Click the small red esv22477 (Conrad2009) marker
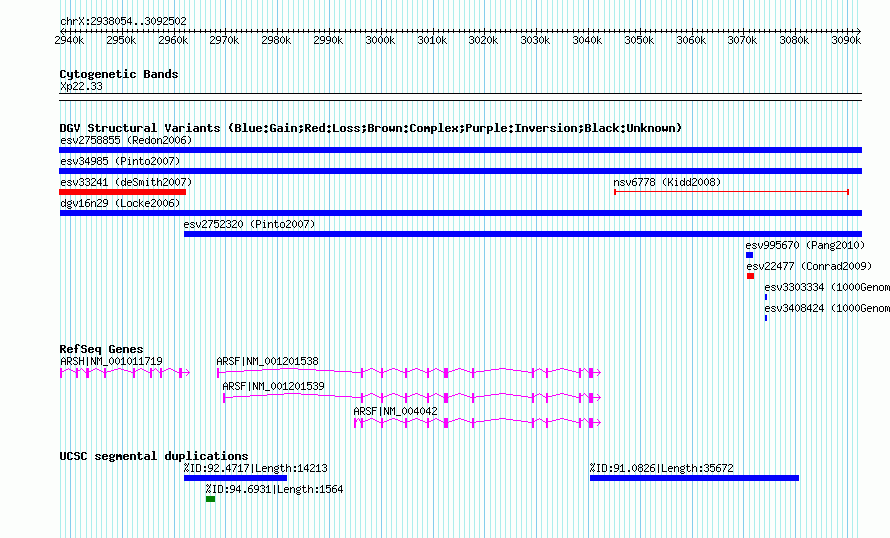Screen dimensions: 890x538 coord(750,276)
